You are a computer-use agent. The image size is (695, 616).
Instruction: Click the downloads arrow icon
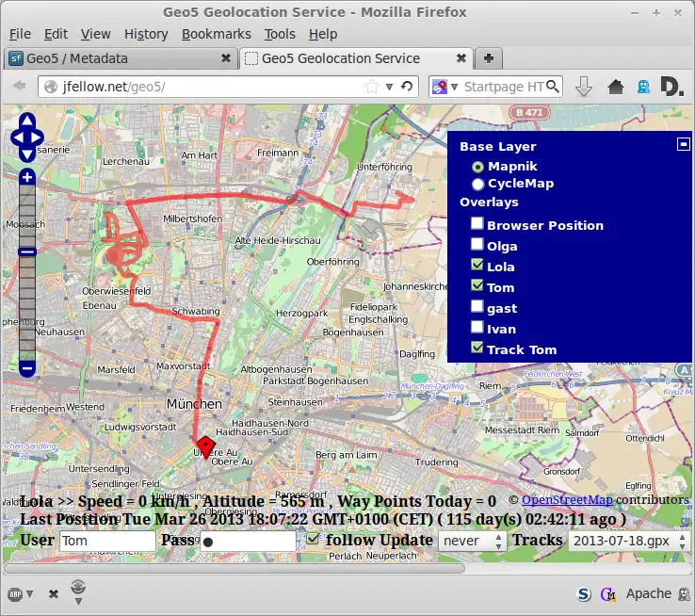584,87
